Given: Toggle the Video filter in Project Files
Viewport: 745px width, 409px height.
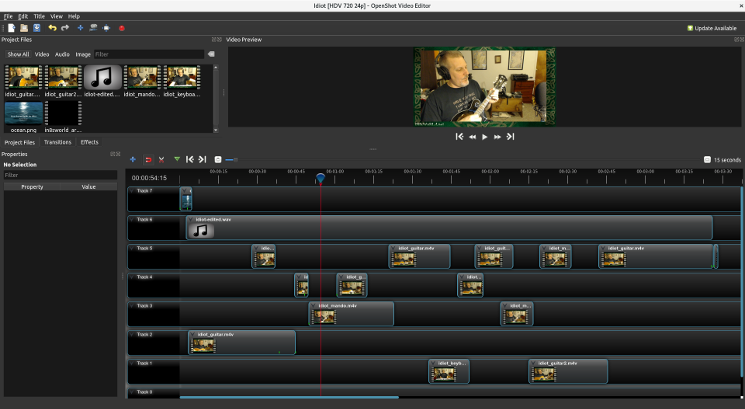Looking at the screenshot, I should tap(42, 54).
